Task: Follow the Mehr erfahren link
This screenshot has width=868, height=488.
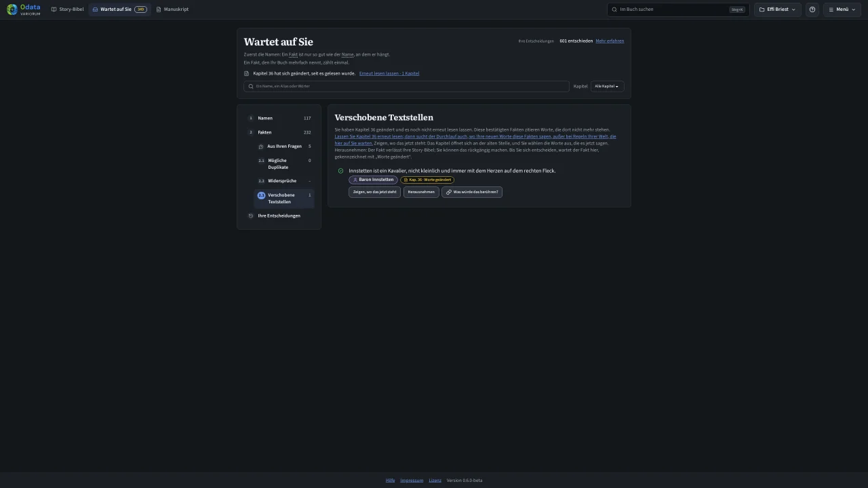Action: [x=610, y=41]
